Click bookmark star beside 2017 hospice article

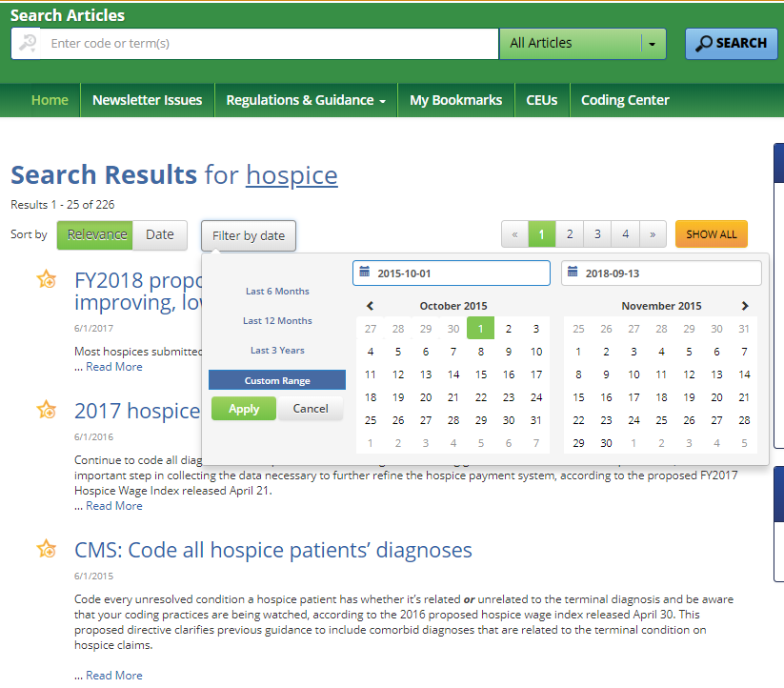(x=46, y=410)
